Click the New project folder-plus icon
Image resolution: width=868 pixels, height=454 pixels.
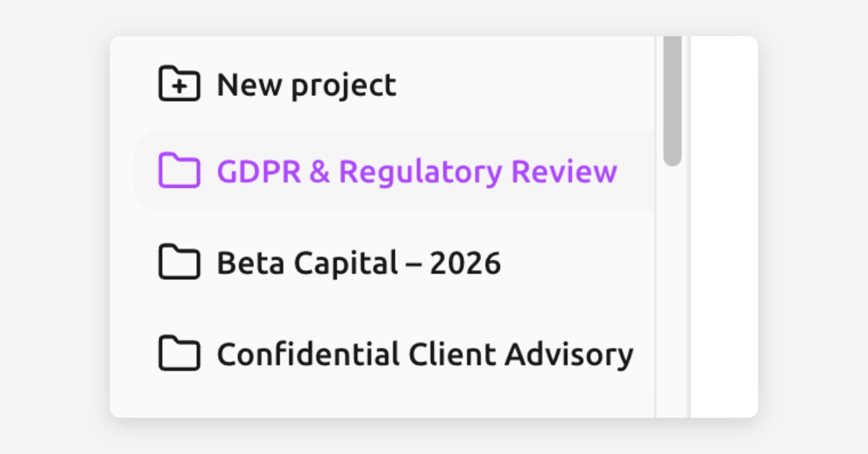tap(179, 84)
